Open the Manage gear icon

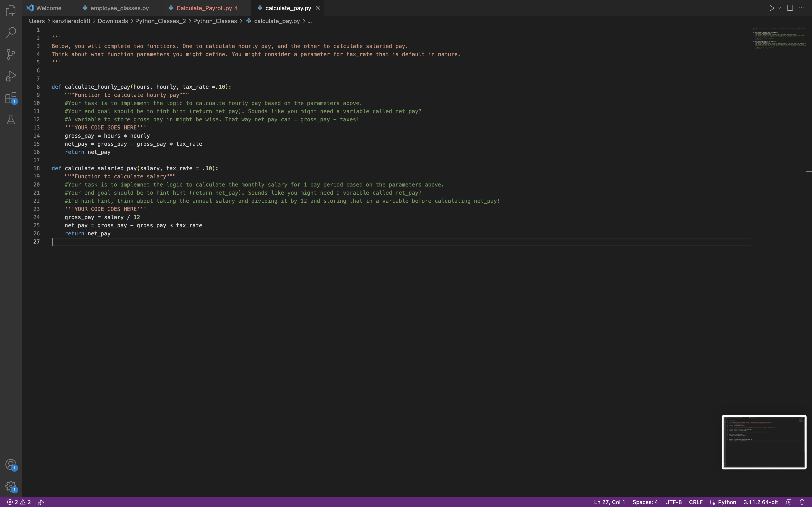(x=11, y=486)
